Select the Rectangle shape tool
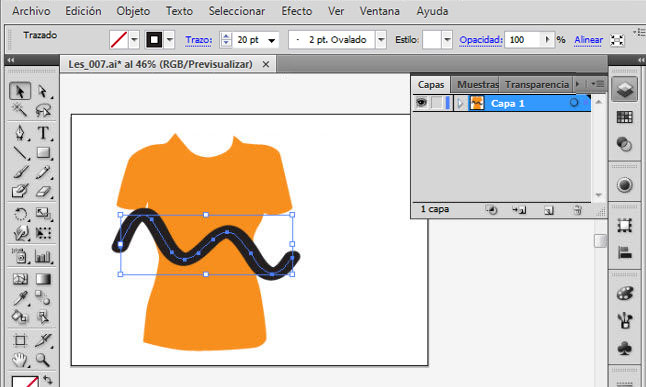This screenshot has width=646, height=387. pos(43,153)
